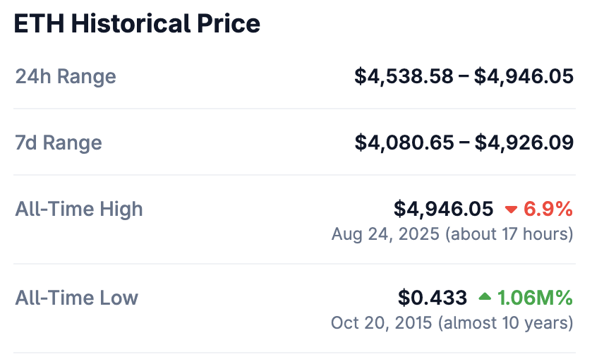
Task: Click the green 1.06M% change figure
Action: (x=535, y=298)
